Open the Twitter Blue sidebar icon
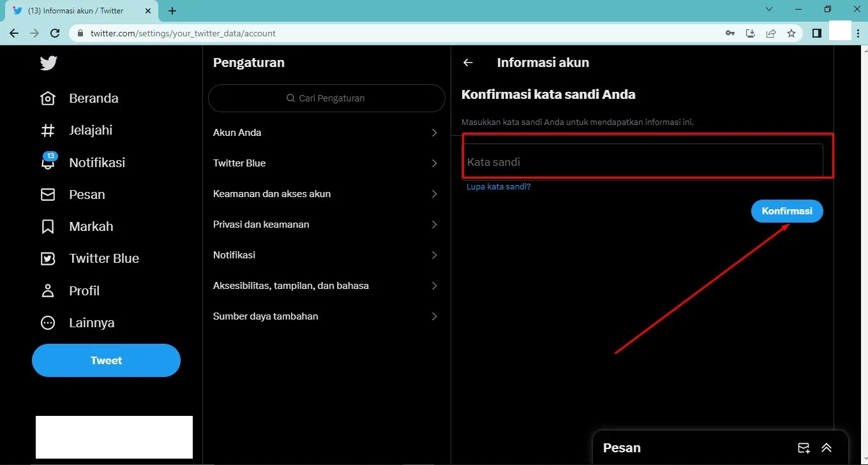Image resolution: width=868 pixels, height=465 pixels. (48, 258)
